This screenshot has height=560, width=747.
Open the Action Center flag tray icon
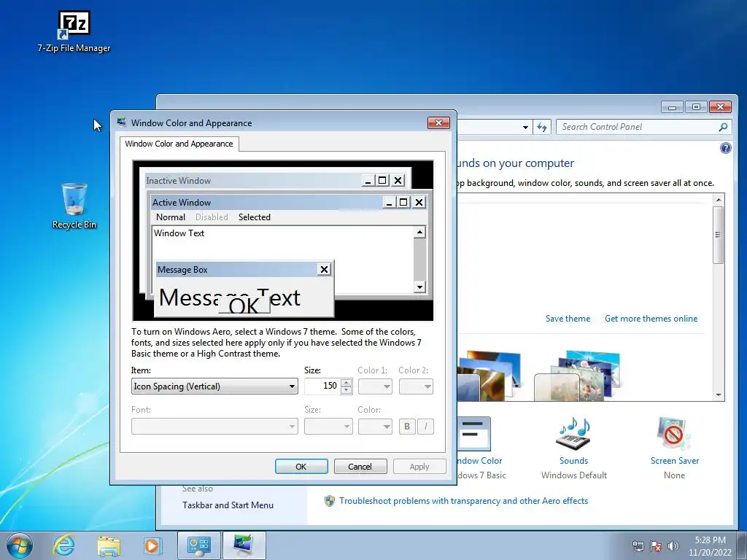[x=656, y=547]
